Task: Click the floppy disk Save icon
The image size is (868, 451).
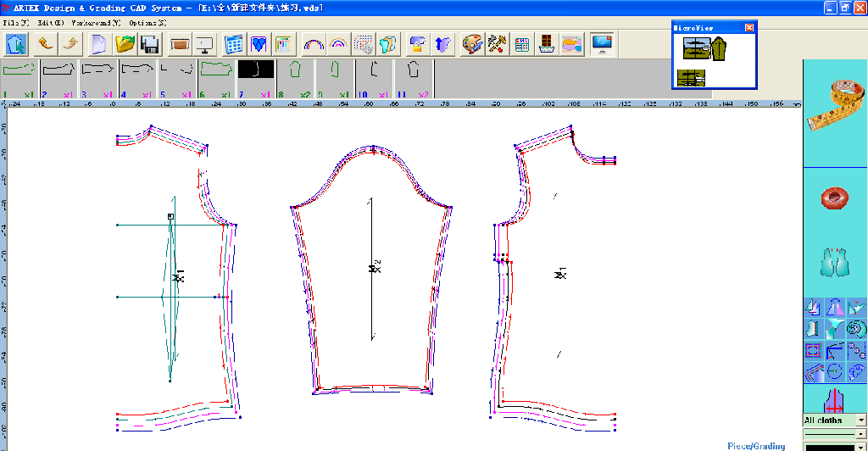Action: 150,43
